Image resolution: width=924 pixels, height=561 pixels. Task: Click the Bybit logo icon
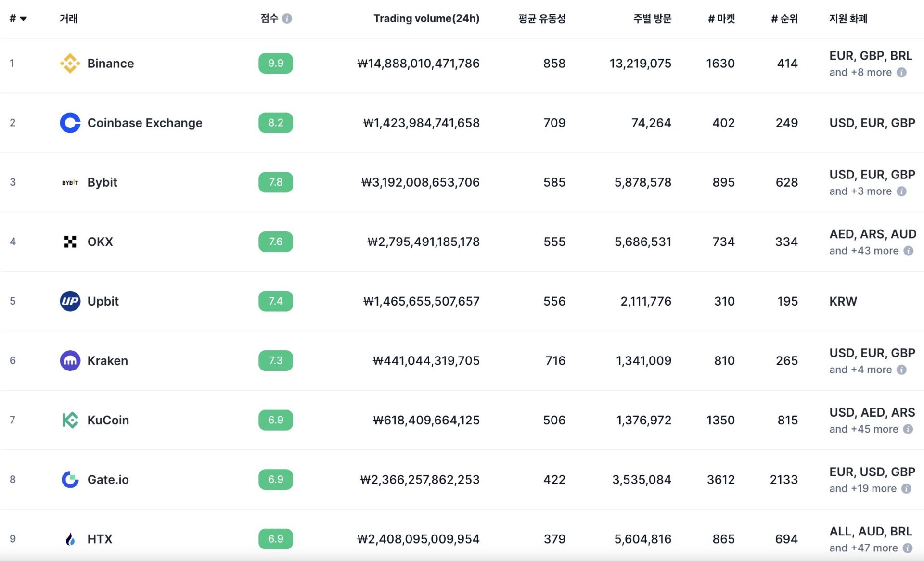70,182
